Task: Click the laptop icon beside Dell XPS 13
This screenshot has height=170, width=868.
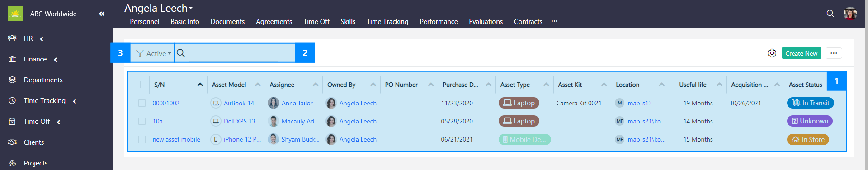Action: coord(216,121)
